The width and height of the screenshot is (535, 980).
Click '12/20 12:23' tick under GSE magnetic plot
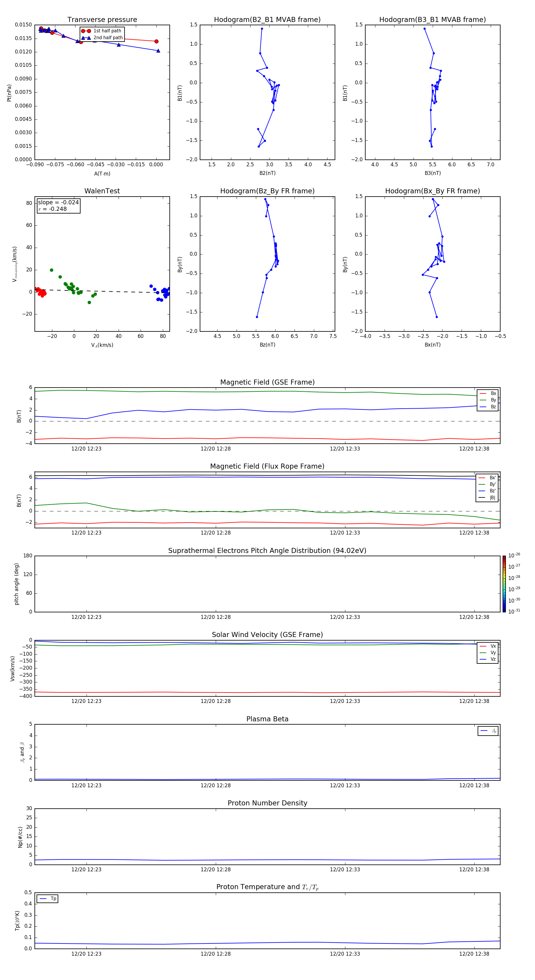click(86, 448)
